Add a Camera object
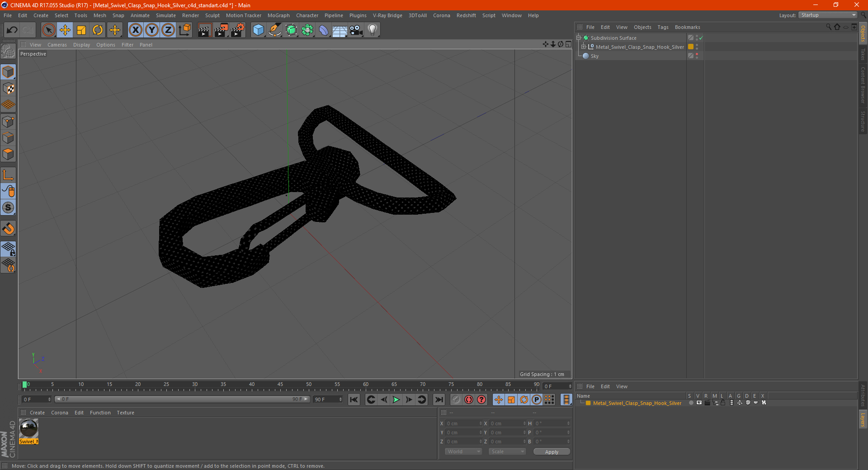The width and height of the screenshot is (868, 470). click(x=356, y=30)
